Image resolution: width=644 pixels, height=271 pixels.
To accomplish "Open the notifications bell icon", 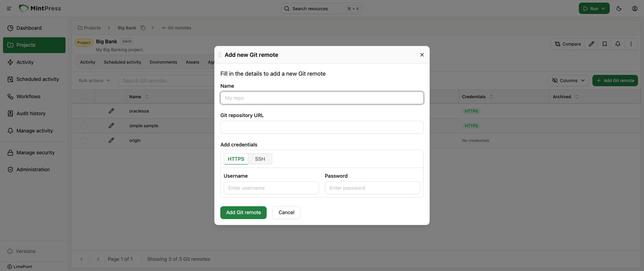I will tap(618, 44).
